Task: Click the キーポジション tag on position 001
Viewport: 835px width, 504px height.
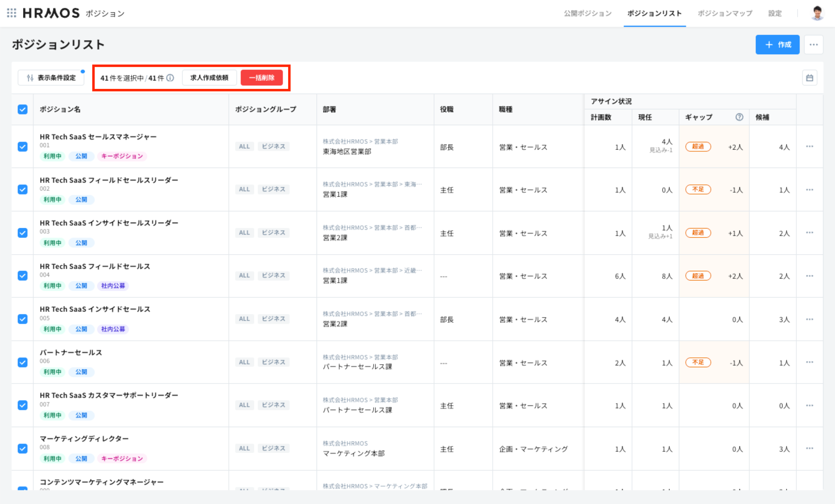Action: pos(122,156)
